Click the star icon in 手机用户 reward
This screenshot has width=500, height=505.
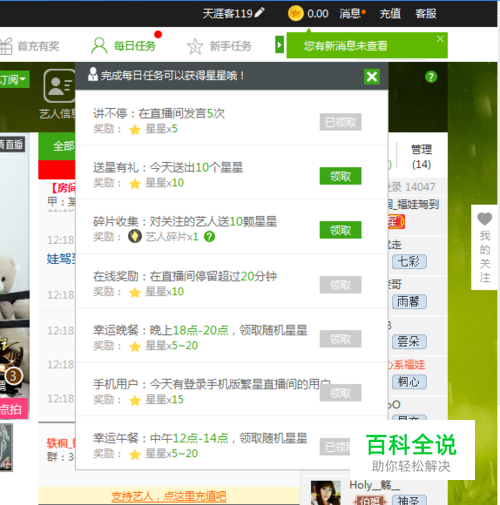tap(135, 400)
